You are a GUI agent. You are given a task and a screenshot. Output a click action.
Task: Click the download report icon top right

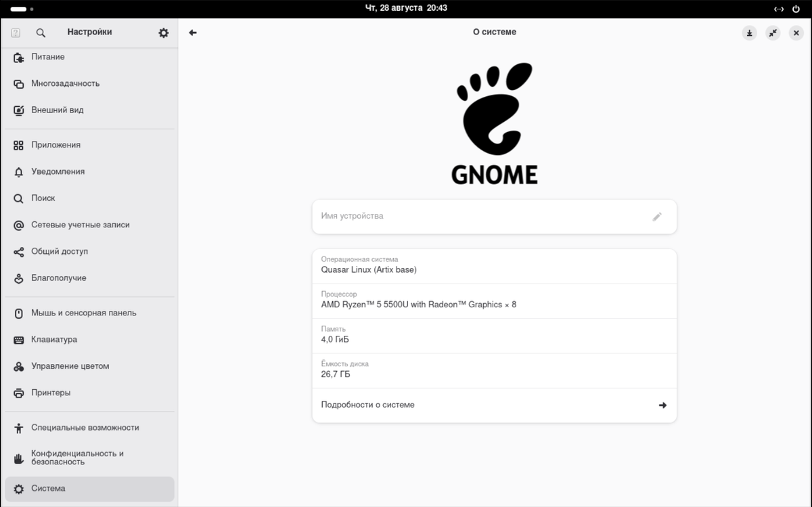coord(749,32)
